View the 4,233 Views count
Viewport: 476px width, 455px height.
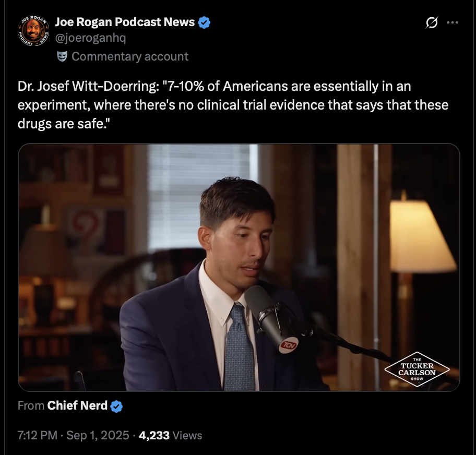tap(170, 435)
